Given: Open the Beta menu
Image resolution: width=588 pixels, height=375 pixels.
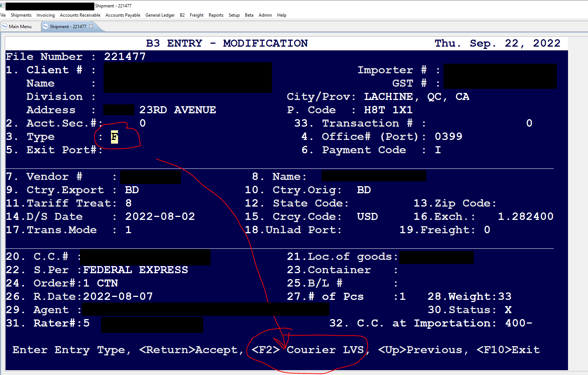Looking at the screenshot, I should coord(249,15).
